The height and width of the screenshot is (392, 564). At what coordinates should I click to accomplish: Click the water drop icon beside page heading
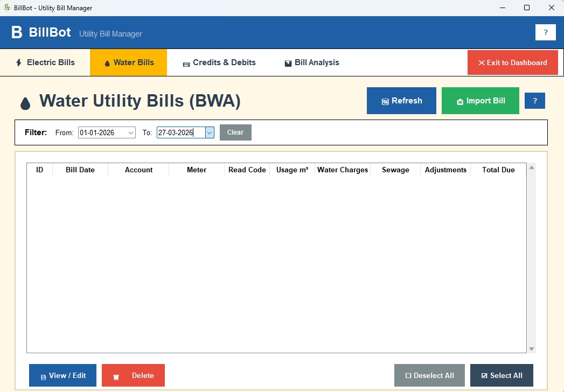point(25,103)
